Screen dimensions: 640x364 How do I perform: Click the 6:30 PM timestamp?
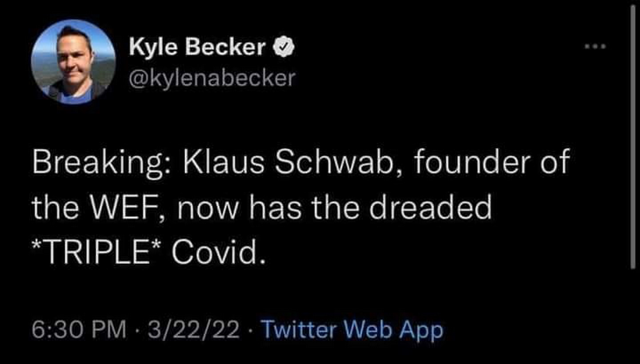pos(79,330)
